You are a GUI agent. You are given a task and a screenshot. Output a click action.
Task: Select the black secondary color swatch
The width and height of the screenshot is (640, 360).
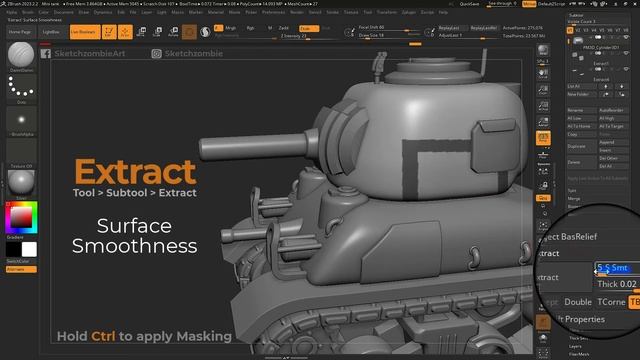(13, 249)
